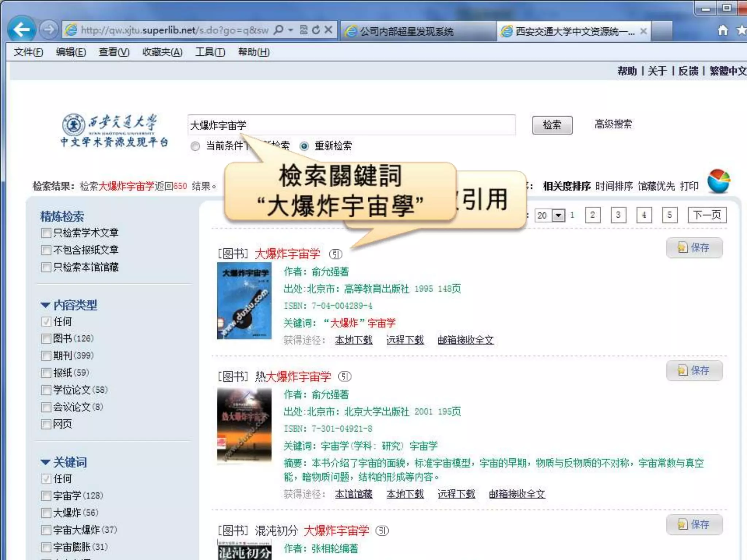Image resolution: width=747 pixels, height=560 pixels.
Task: Click the 大爆炸宇宙学 book cover thumbnail
Action: click(x=244, y=301)
